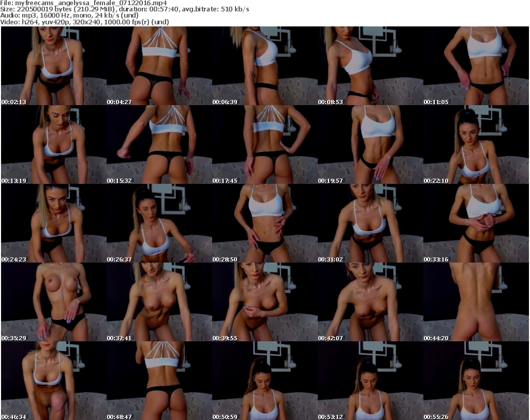Choose the frame marked 00:26:37
530x420 pixels.
(159, 223)
